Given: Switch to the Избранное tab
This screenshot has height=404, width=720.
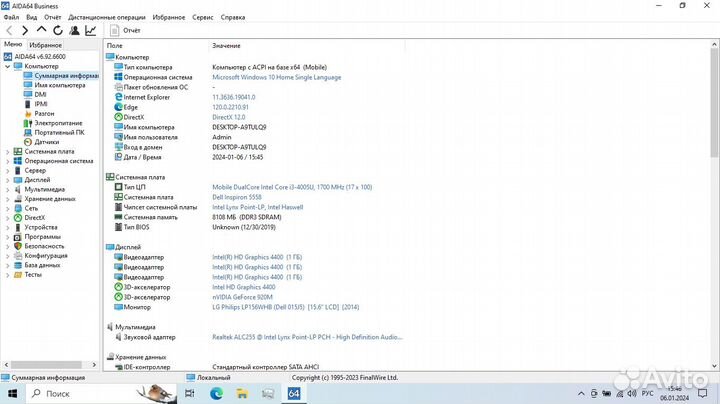Looking at the screenshot, I should click(45, 45).
